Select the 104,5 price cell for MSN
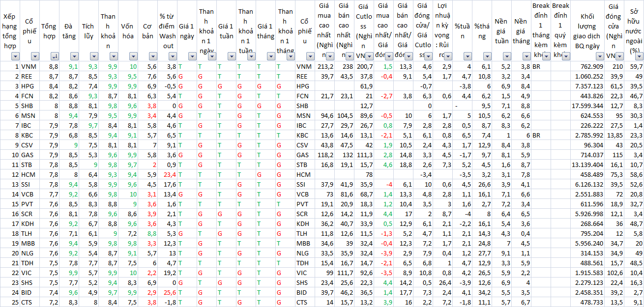 coord(345,115)
